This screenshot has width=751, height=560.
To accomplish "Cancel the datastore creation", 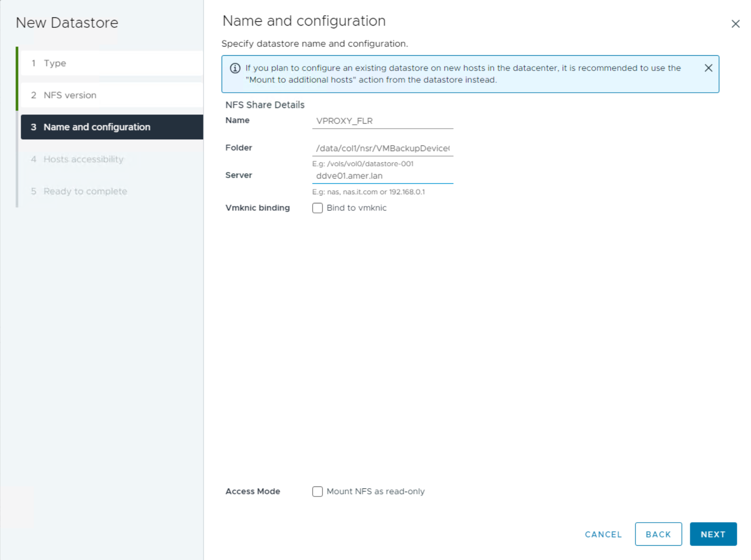I will coord(603,534).
